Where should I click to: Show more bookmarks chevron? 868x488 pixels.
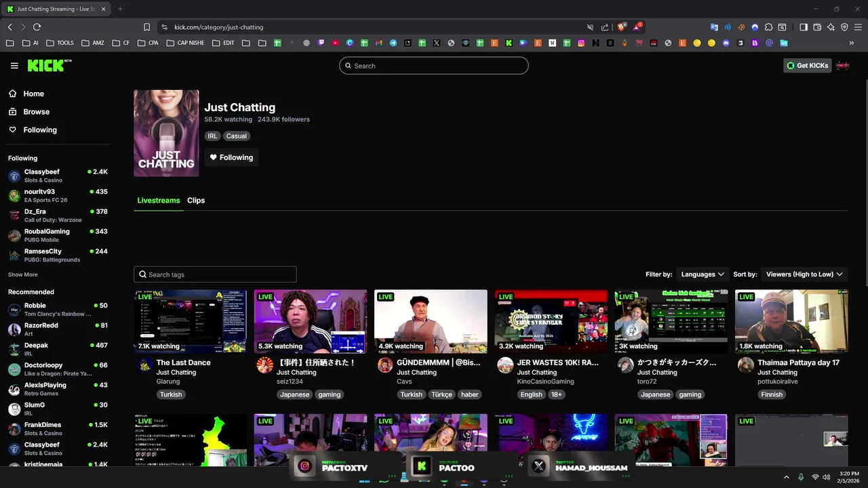pyautogui.click(x=851, y=43)
